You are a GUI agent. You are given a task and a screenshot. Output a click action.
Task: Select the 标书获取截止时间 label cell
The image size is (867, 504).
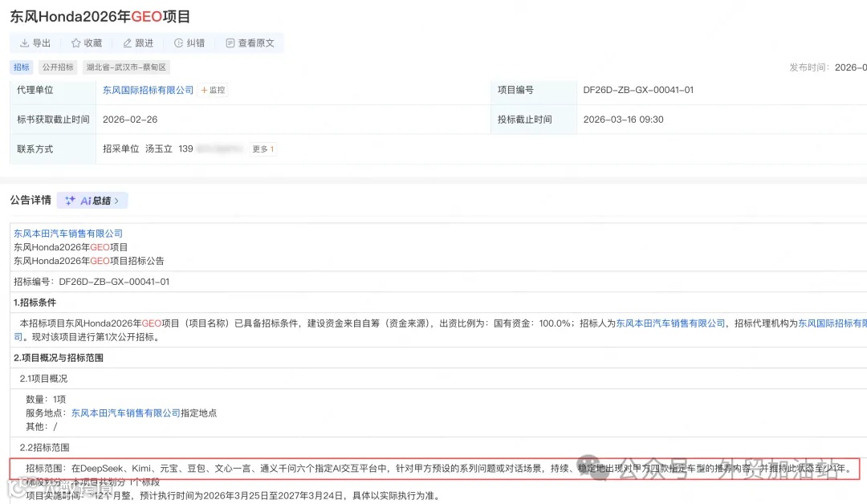pos(53,120)
